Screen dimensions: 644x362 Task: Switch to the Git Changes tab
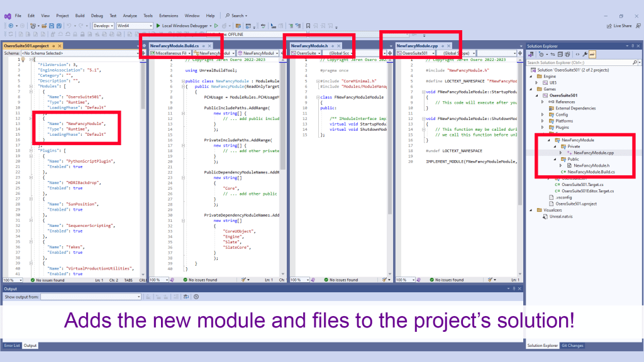pos(572,346)
